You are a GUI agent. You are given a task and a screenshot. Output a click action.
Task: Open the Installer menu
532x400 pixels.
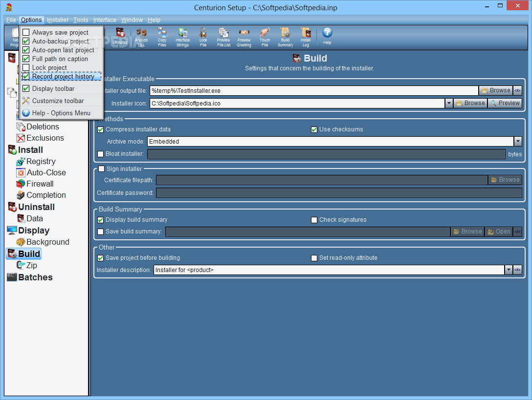[58, 20]
